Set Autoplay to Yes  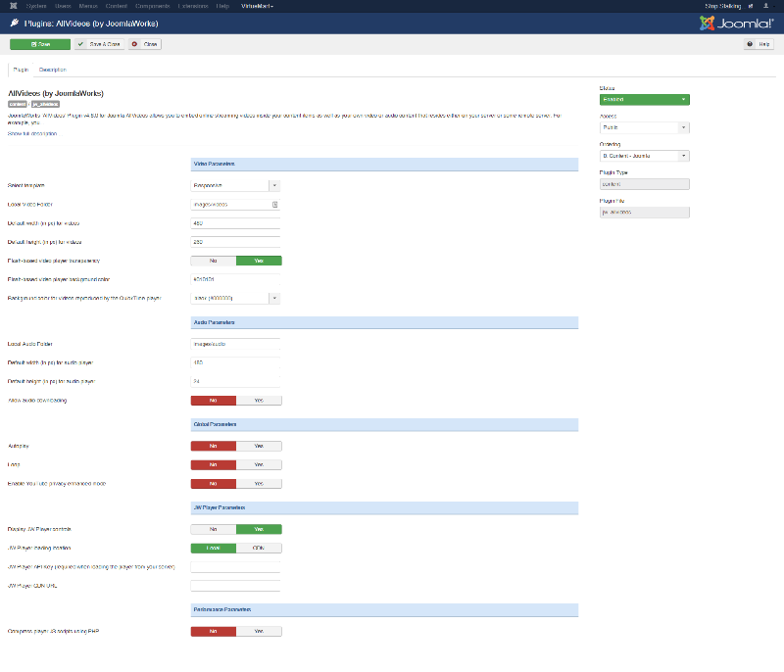(259, 446)
